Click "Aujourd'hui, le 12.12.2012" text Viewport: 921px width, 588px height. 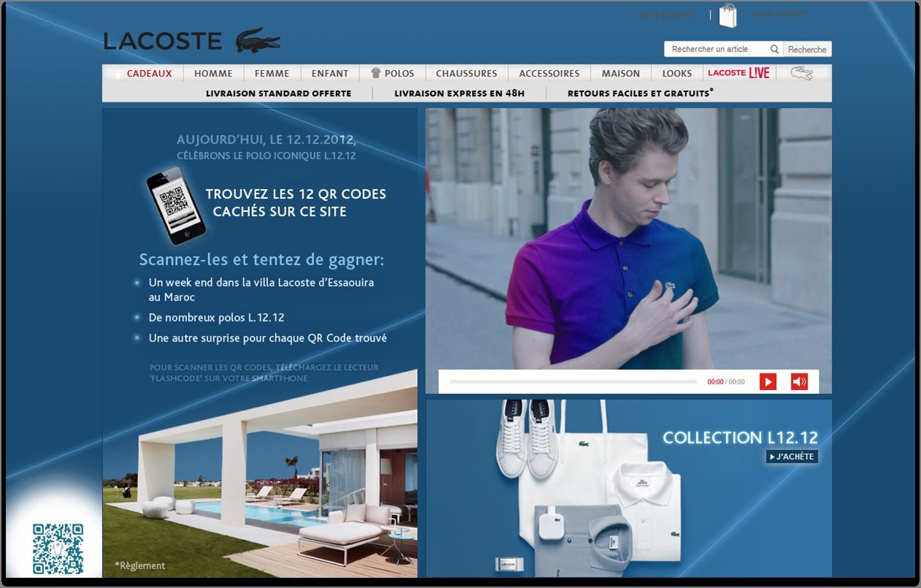(267, 140)
